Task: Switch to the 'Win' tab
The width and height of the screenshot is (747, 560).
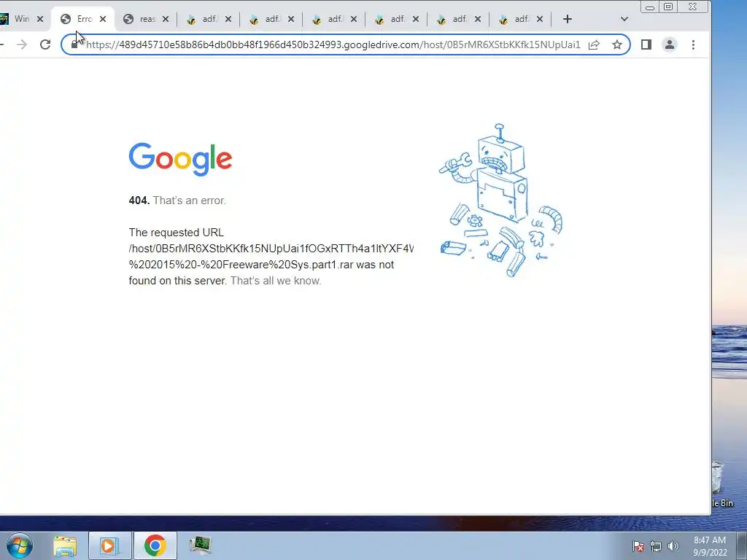Action: (x=18, y=19)
